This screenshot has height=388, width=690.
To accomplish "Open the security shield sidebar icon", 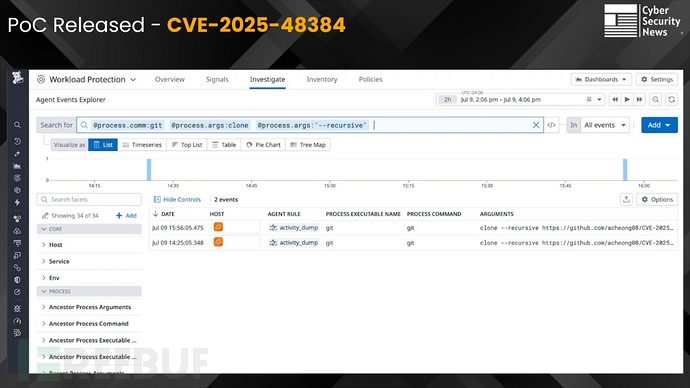I will (x=17, y=280).
